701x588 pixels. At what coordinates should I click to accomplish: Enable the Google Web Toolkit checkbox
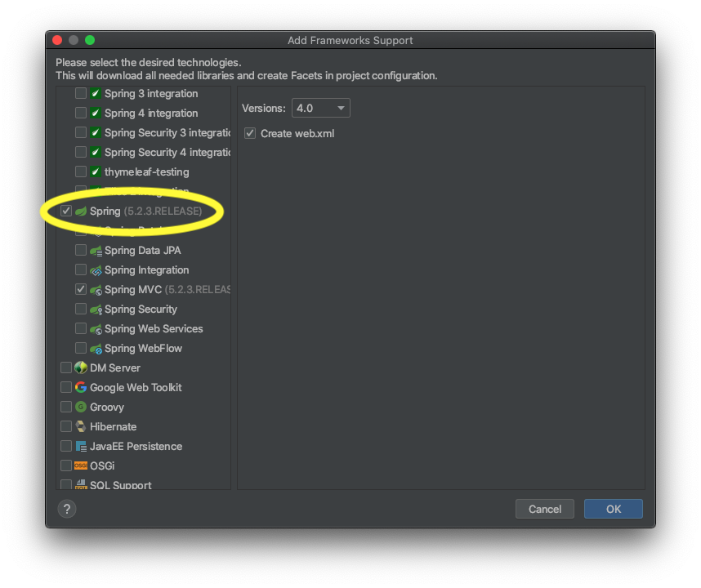(66, 387)
